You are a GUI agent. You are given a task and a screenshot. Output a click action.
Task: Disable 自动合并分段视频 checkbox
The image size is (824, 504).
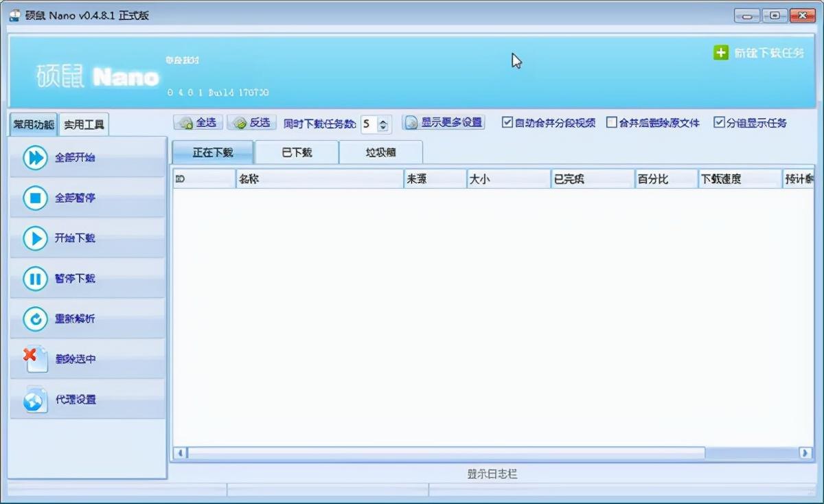[507, 123]
